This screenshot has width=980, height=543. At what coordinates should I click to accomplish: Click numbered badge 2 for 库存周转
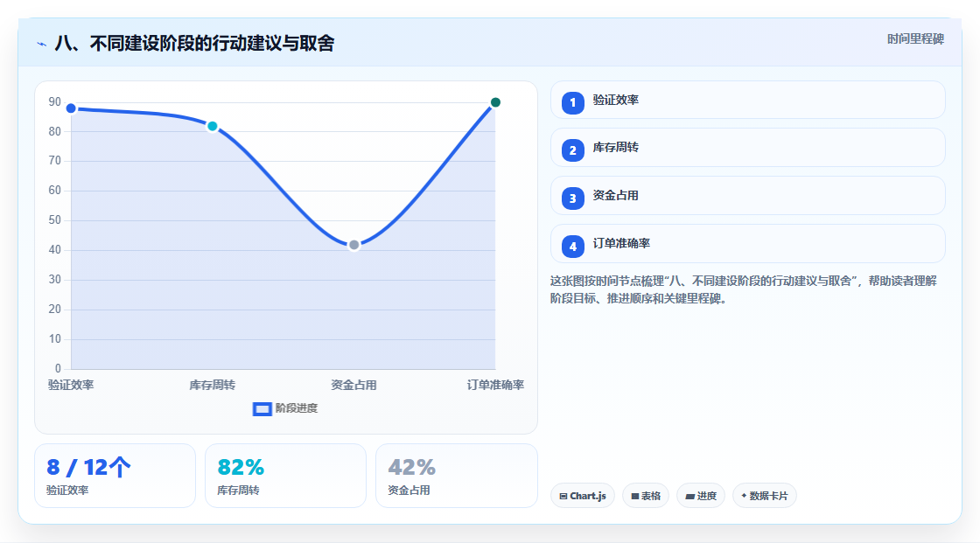point(572,150)
